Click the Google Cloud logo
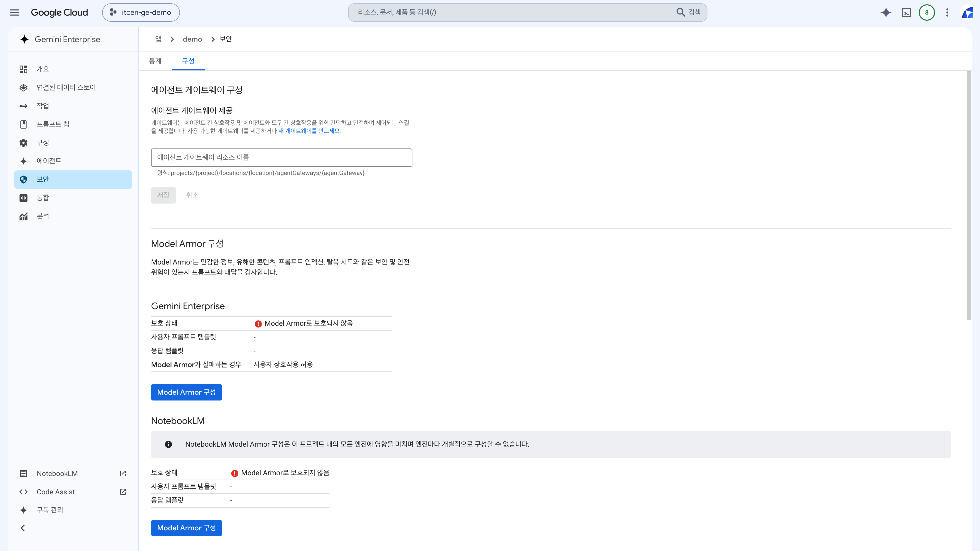This screenshot has width=980, height=551. pyautogui.click(x=59, y=12)
